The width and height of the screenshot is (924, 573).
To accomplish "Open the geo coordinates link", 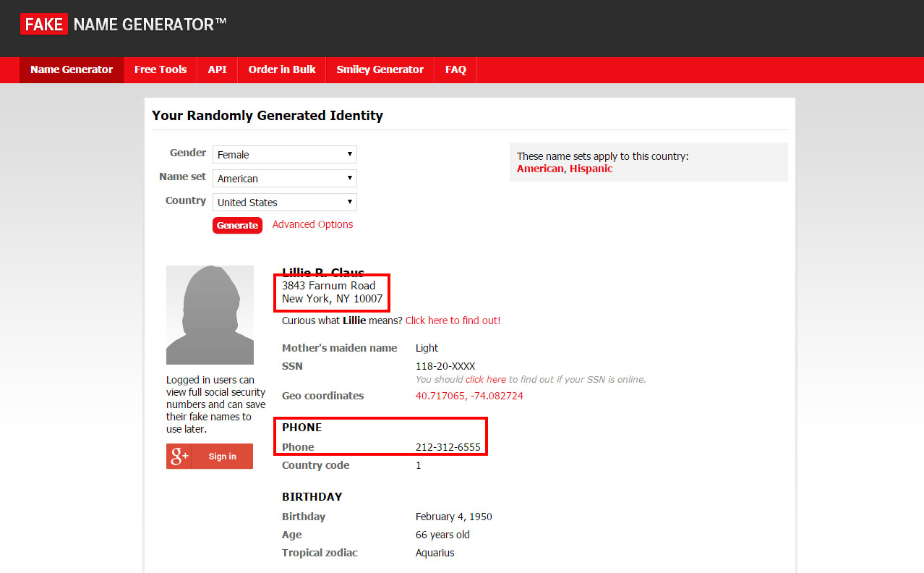I will point(469,396).
